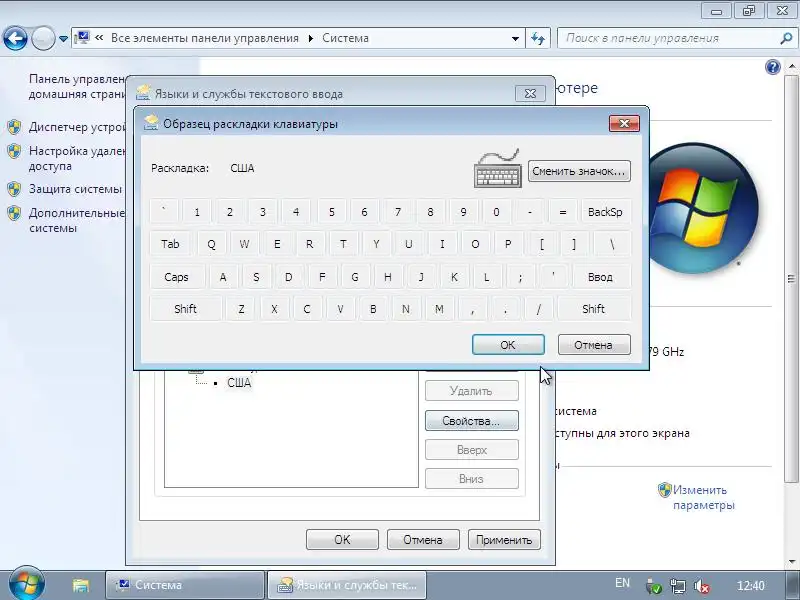Image resolution: width=800 pixels, height=600 pixels.
Task: Click the Удалить button
Action: (x=472, y=391)
